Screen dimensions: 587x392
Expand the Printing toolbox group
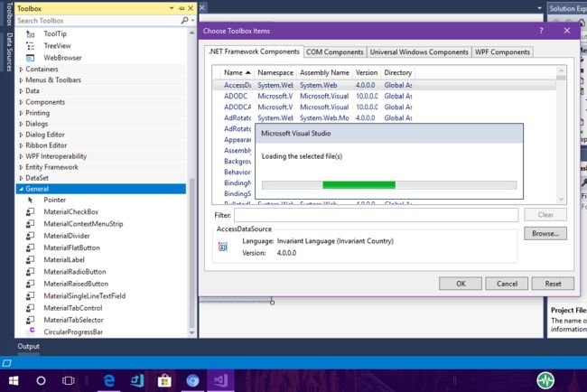tap(21, 113)
